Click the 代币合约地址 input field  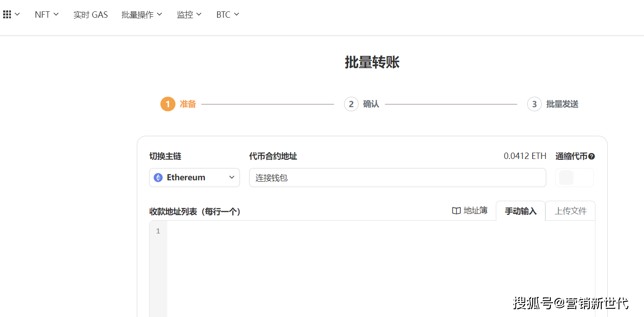[x=397, y=178]
